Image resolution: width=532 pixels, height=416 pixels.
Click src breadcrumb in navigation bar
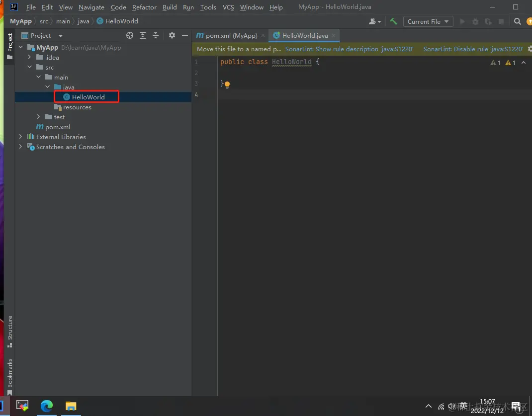[x=44, y=21]
